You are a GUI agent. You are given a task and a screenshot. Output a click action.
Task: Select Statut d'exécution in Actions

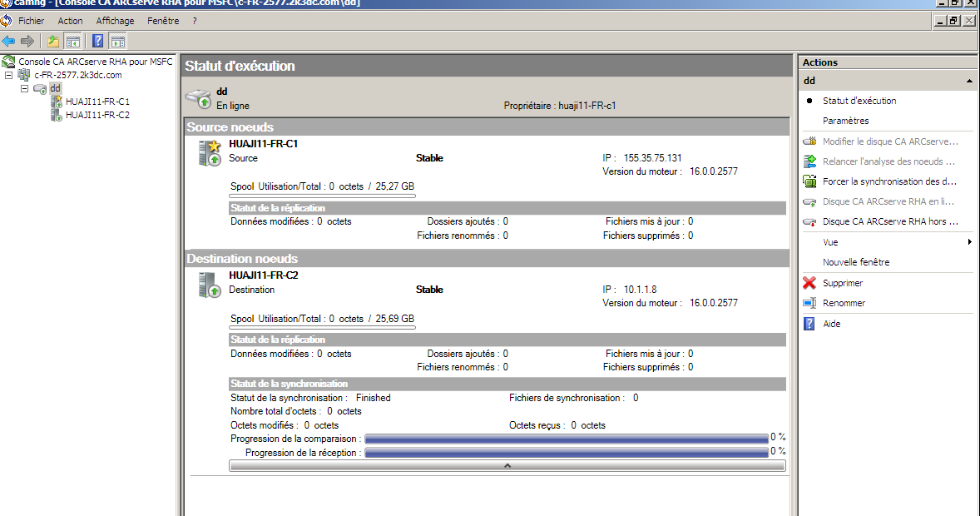859,101
